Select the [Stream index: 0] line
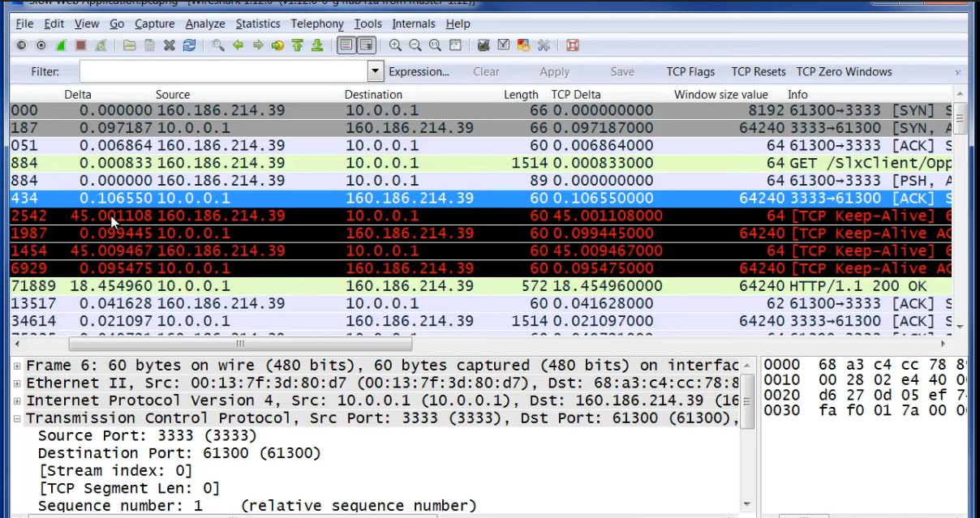The width and height of the screenshot is (980, 518). 114,471
